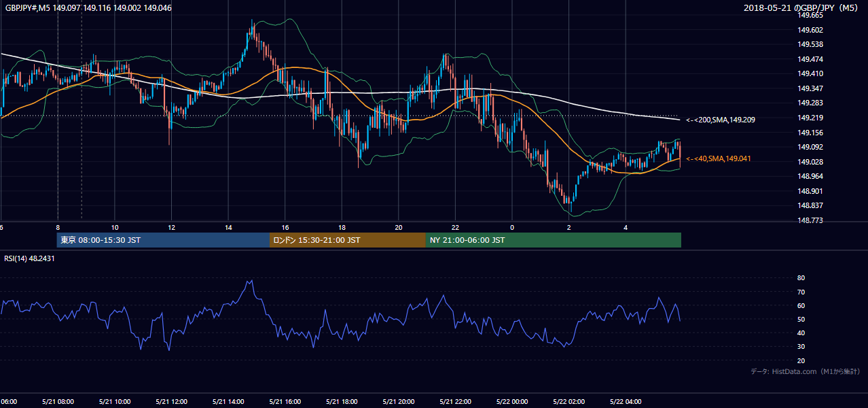Click the 2018-05-21 のGBP/JPY (M5) title

coord(802,7)
